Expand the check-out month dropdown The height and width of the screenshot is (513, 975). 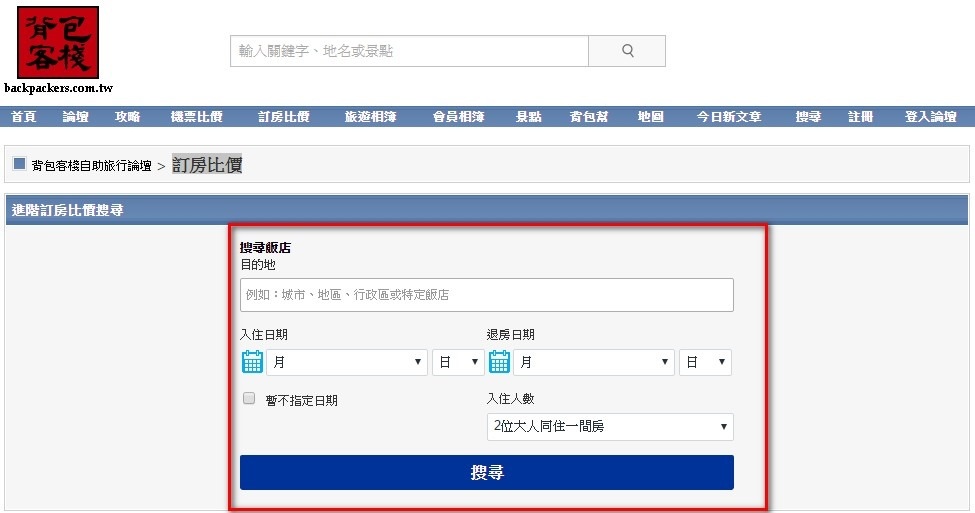(x=594, y=362)
